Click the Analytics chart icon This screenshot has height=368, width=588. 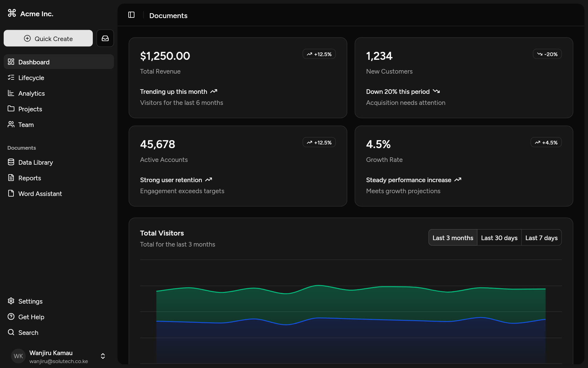[11, 93]
